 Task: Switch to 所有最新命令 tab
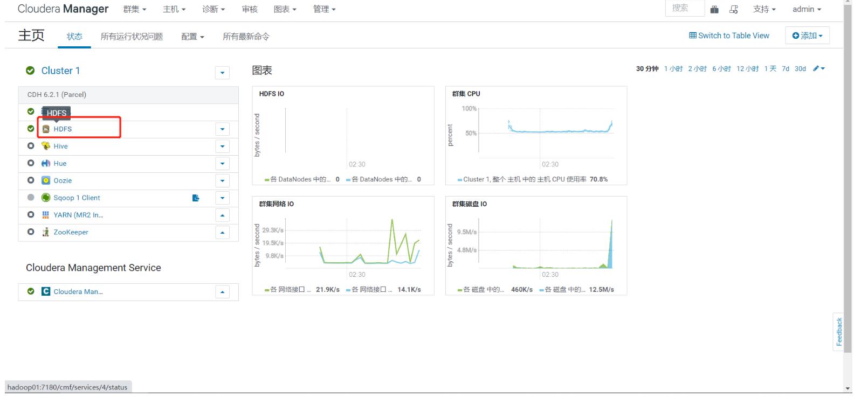pos(246,37)
